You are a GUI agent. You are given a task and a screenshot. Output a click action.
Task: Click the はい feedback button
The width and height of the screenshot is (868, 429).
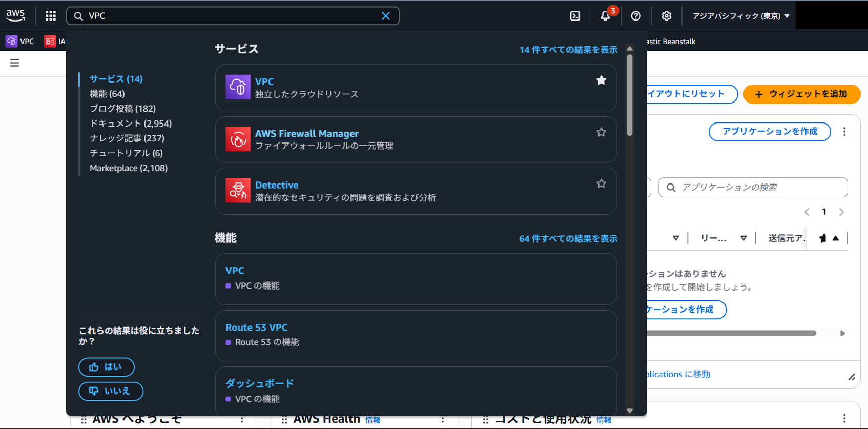click(x=107, y=367)
